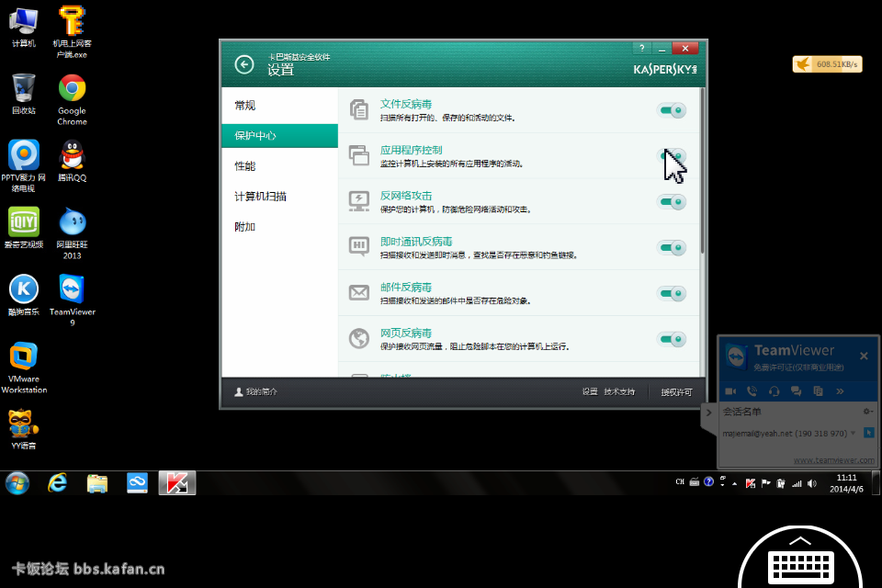Open the 计算机扫描 settings section
882x588 pixels.
280,197
